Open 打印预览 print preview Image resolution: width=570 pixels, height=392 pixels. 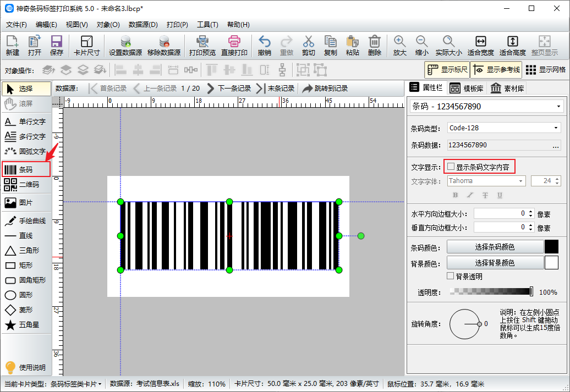pos(202,46)
